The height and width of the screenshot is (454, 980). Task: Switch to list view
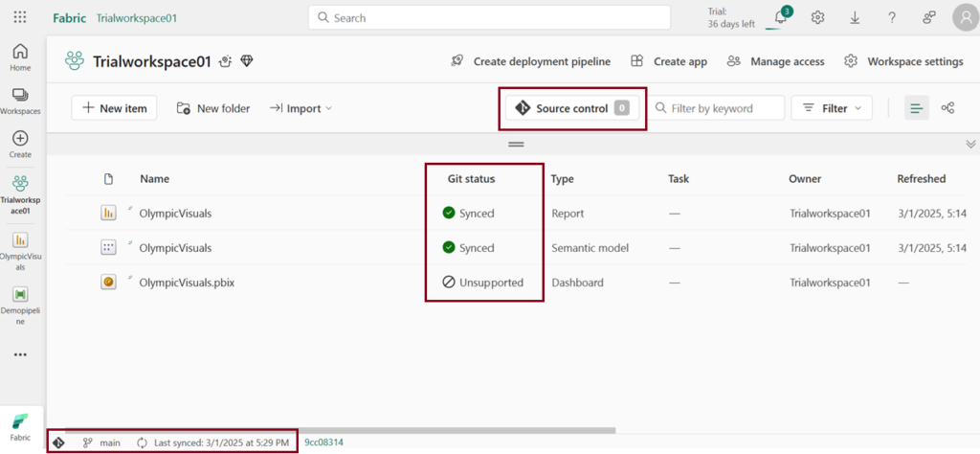point(916,108)
